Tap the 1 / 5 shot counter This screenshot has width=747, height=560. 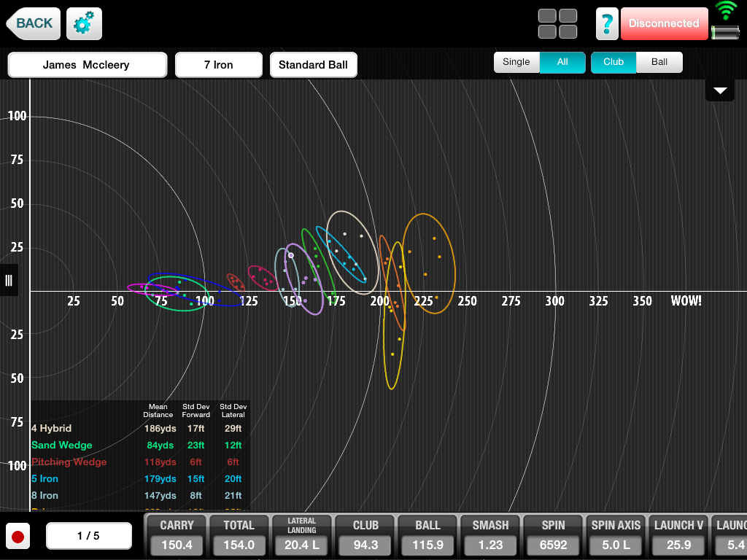coord(88,536)
